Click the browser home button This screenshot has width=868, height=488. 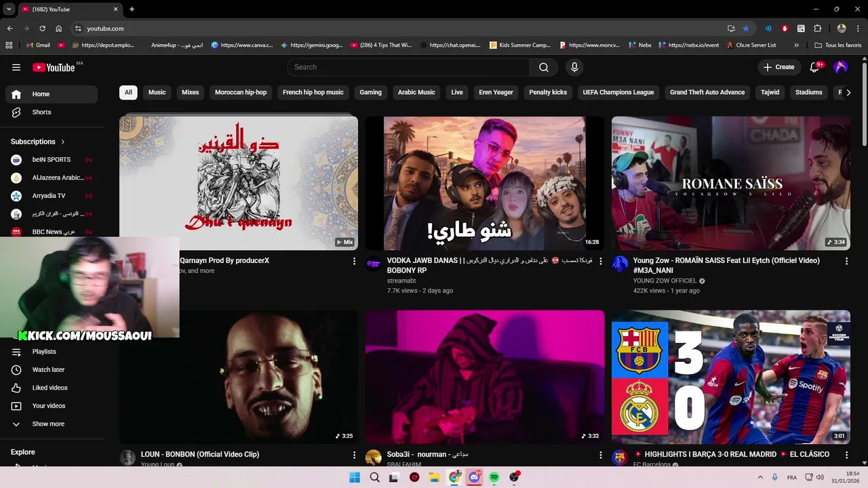[58, 28]
